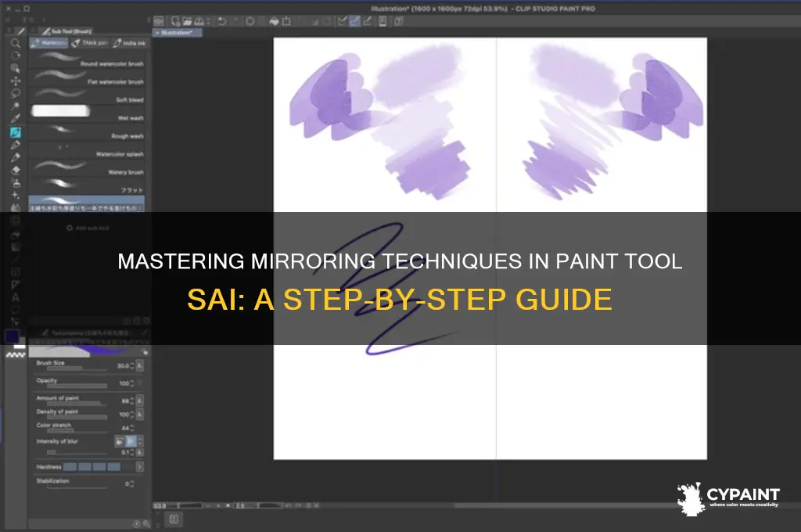Choose the Wet wash brush

(87, 113)
